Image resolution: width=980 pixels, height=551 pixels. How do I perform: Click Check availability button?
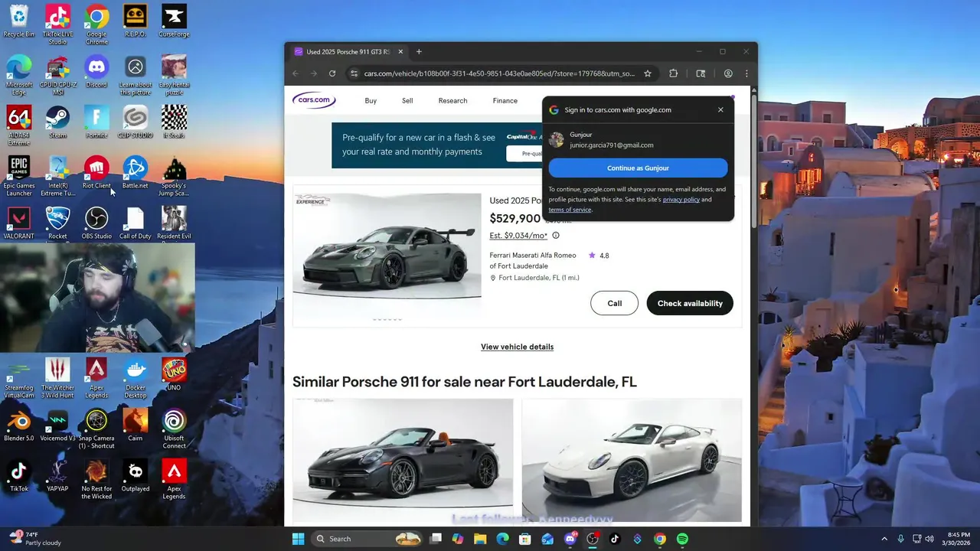[690, 303]
